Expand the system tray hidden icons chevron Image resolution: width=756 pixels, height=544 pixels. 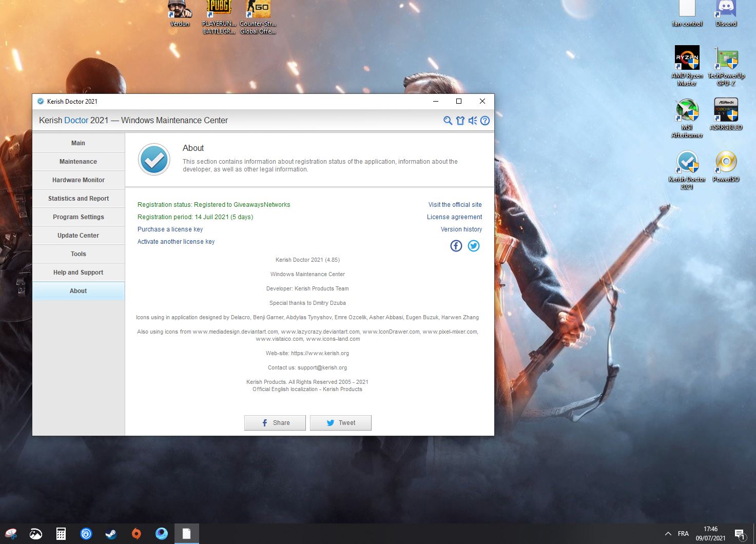click(668, 534)
